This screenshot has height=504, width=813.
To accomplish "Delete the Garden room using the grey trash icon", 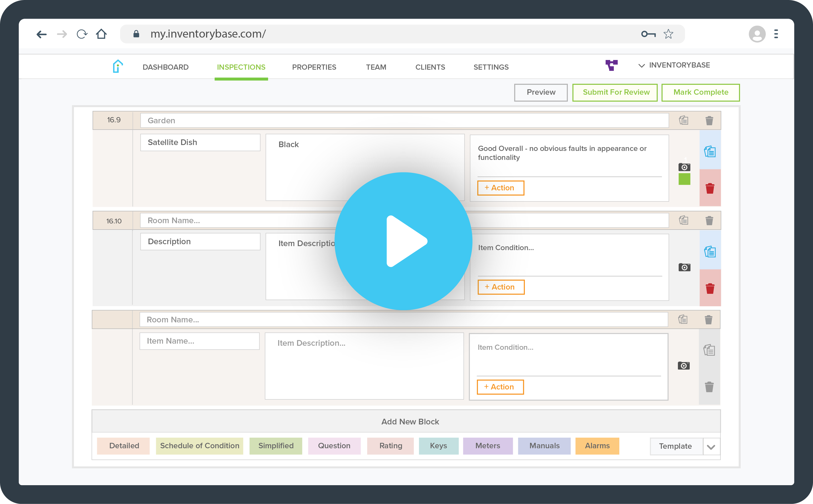I will point(709,120).
